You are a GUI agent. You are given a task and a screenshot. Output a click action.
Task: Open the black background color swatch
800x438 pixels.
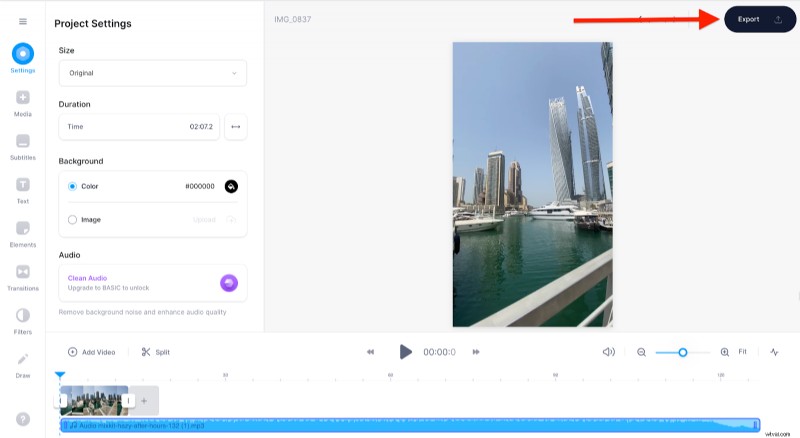231,186
